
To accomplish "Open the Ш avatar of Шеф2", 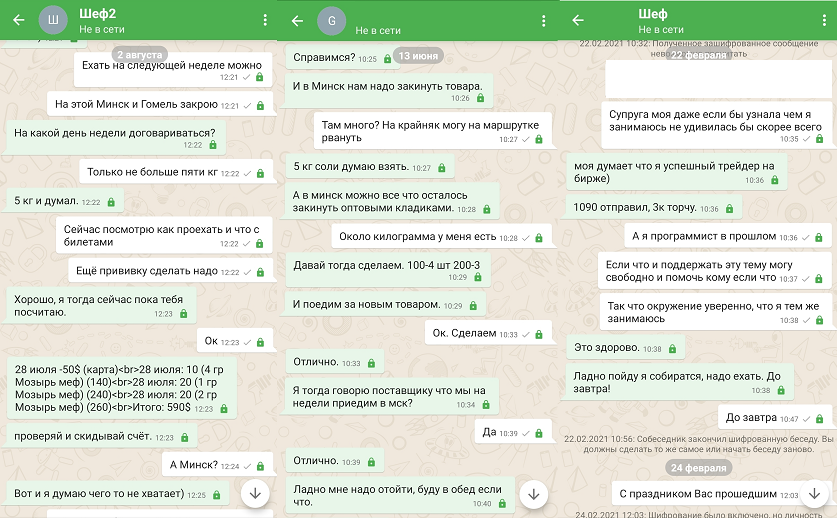I will (x=53, y=20).
